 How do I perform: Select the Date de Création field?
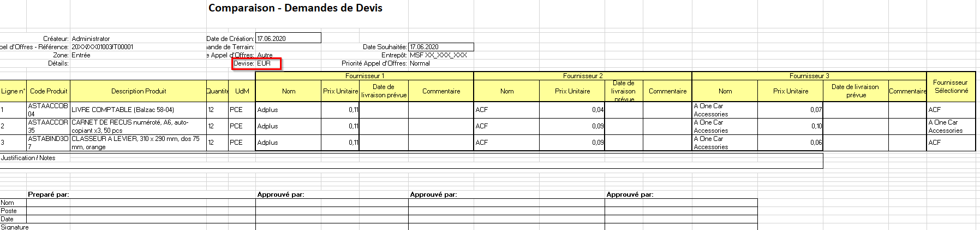pyautogui.click(x=288, y=38)
